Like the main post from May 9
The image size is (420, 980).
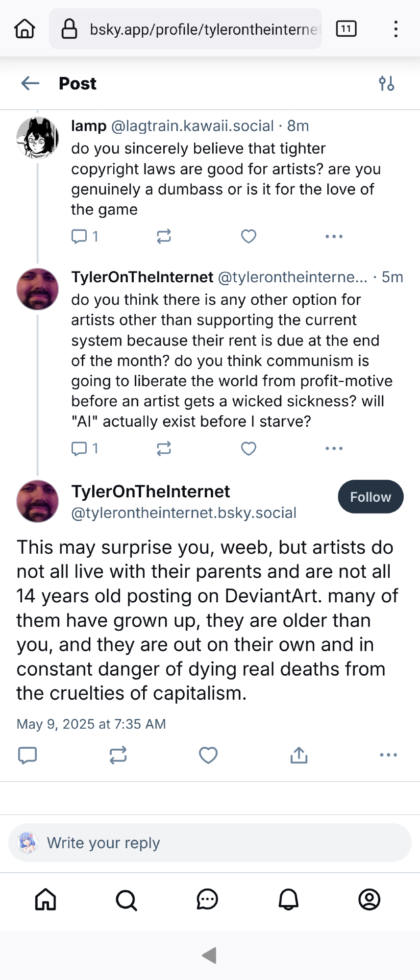pyautogui.click(x=208, y=755)
